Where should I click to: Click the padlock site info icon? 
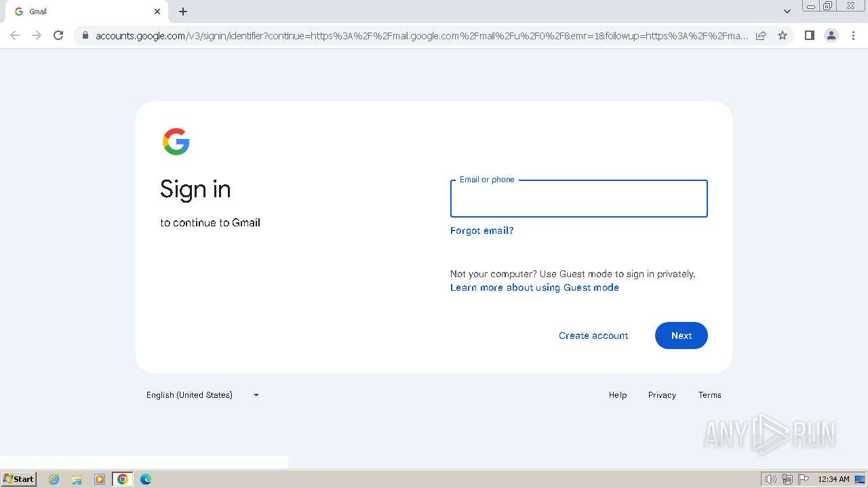[85, 35]
